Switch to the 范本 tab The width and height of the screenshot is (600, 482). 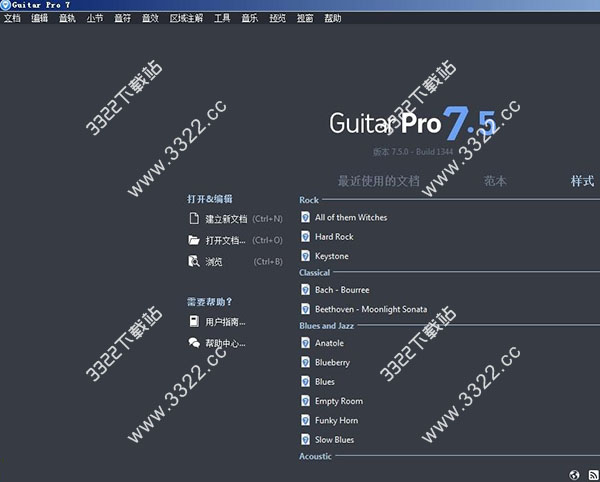pos(495,181)
